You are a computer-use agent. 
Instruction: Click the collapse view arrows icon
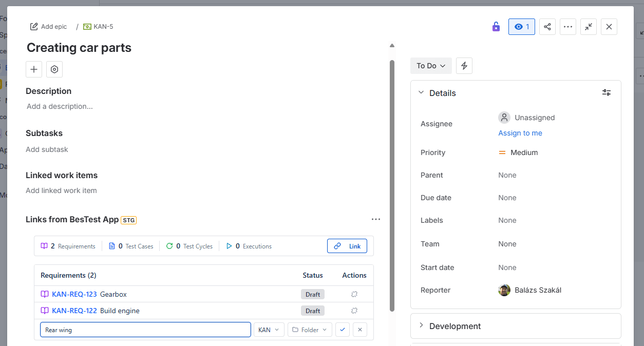pos(589,27)
